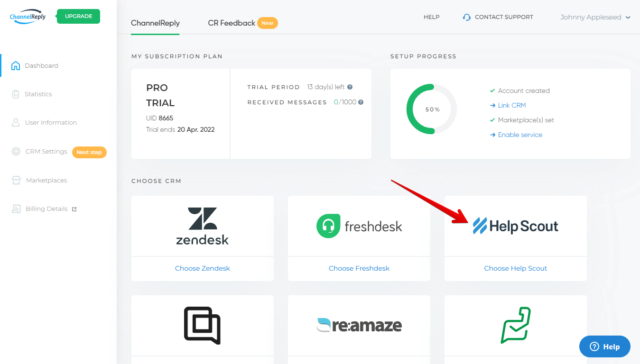Click the 13 day(s) left text
Viewport: 640px width, 364px height.
click(326, 87)
